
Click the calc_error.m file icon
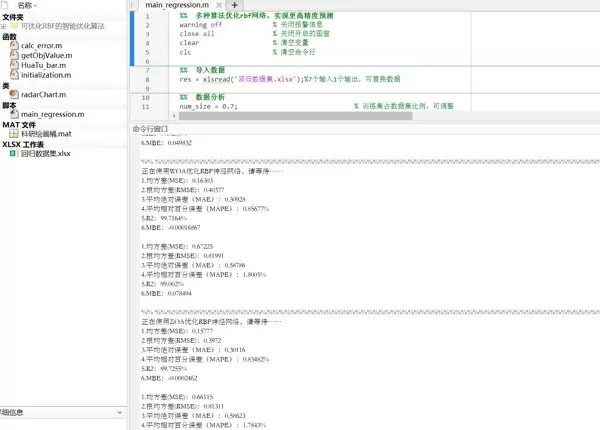tap(13, 46)
